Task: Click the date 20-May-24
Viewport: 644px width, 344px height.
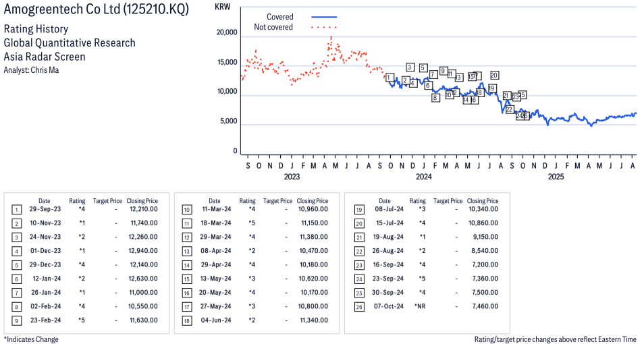Action: [215, 293]
